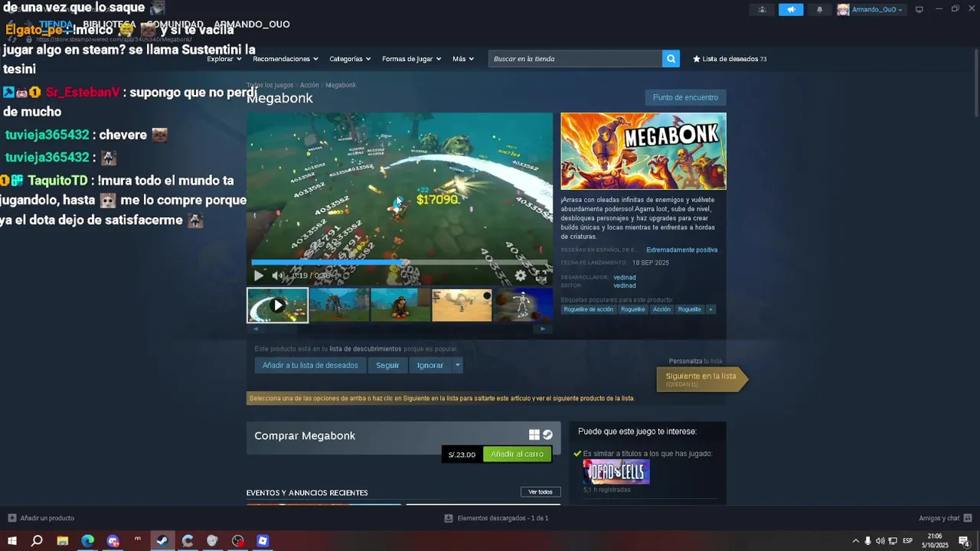Click Personaliza tu lista link
This screenshot has height=551, width=980.
coord(695,361)
